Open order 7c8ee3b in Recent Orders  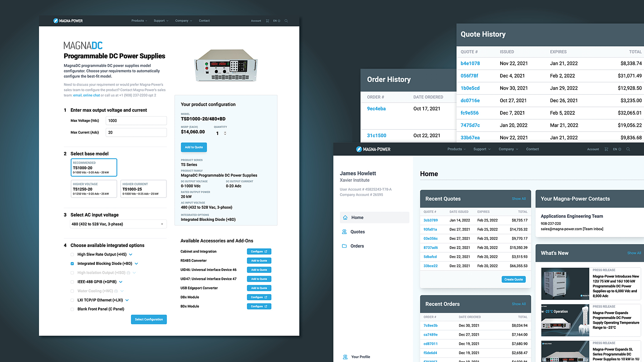tap(430, 326)
